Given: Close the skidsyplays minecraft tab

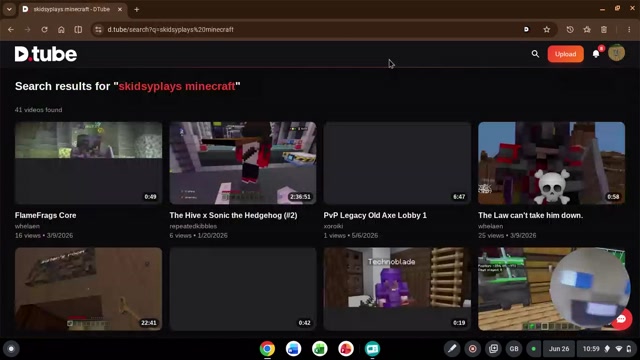Looking at the screenshot, I should pyautogui.click(x=120, y=9).
